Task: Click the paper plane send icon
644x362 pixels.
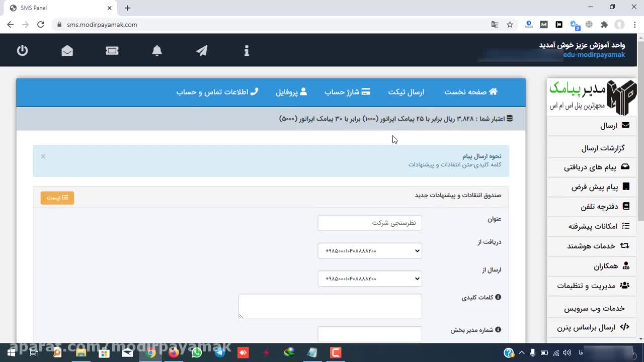Action: pos(202,50)
